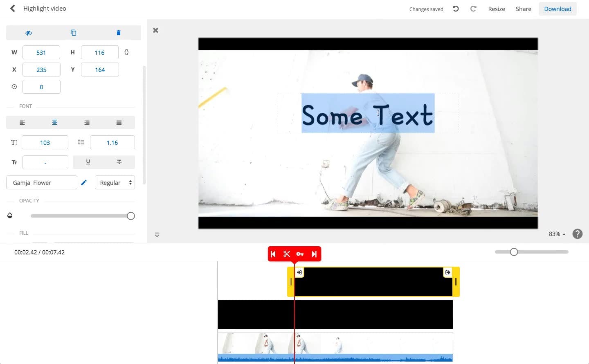Collapse the preview panel with the chevron
Screen dimensions: 589x364
point(157,235)
